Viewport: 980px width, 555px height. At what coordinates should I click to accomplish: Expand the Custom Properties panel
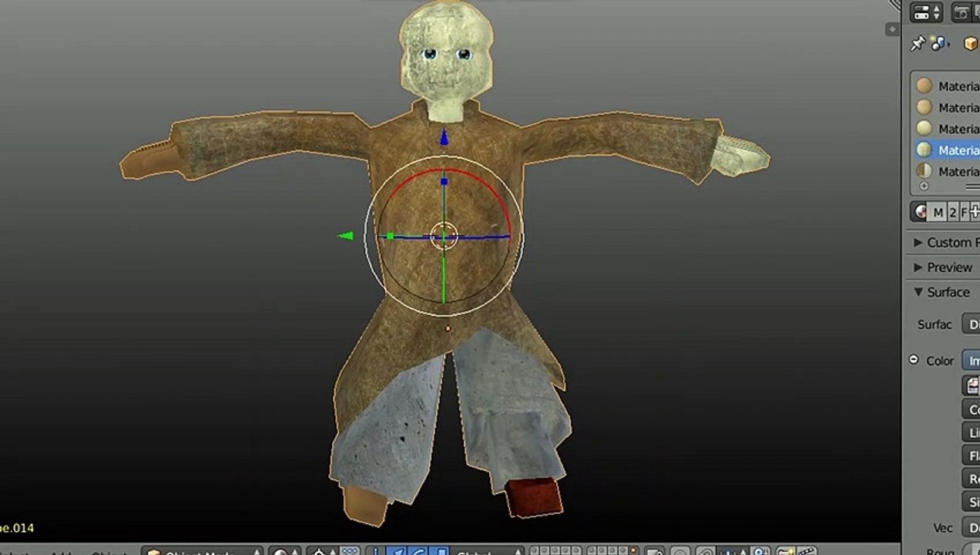point(946,242)
